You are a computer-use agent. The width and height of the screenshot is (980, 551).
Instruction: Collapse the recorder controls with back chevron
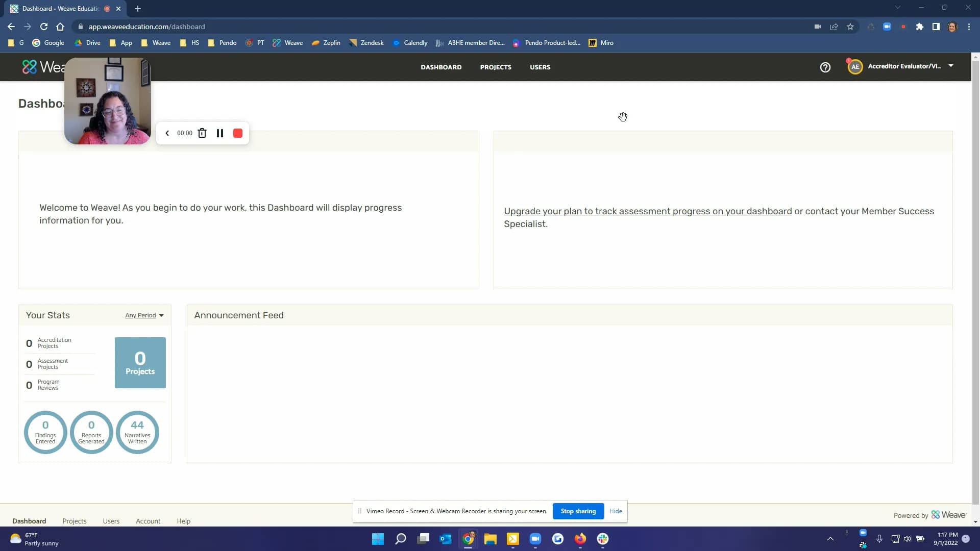click(167, 133)
